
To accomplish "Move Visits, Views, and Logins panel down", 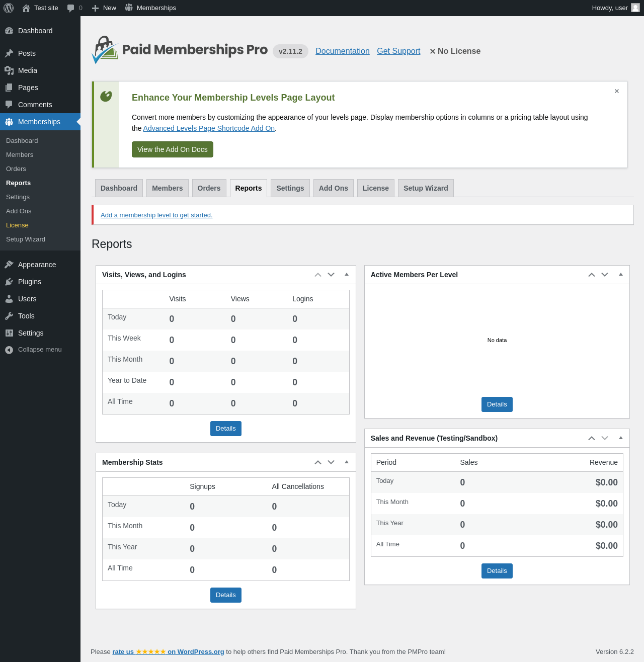I will tap(331, 275).
